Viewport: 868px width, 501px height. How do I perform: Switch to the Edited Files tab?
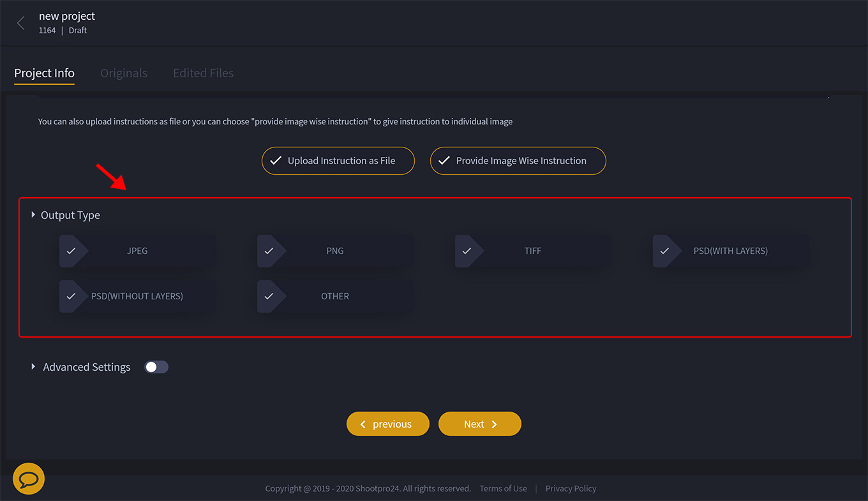pos(203,73)
